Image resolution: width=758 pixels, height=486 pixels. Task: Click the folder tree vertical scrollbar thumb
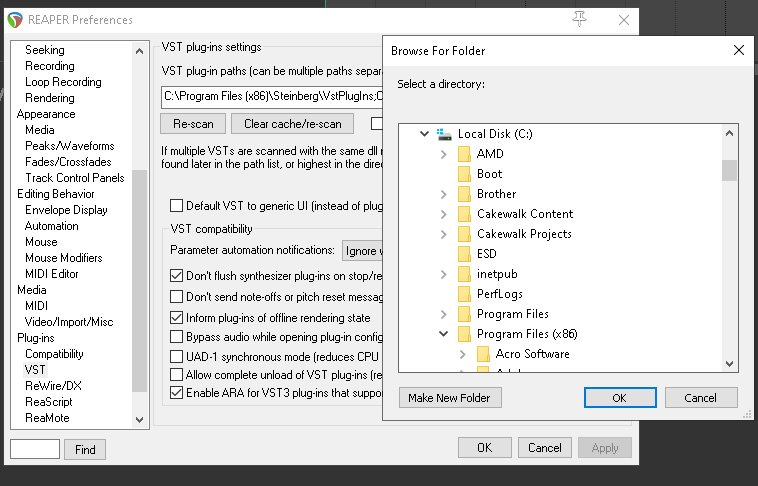729,170
